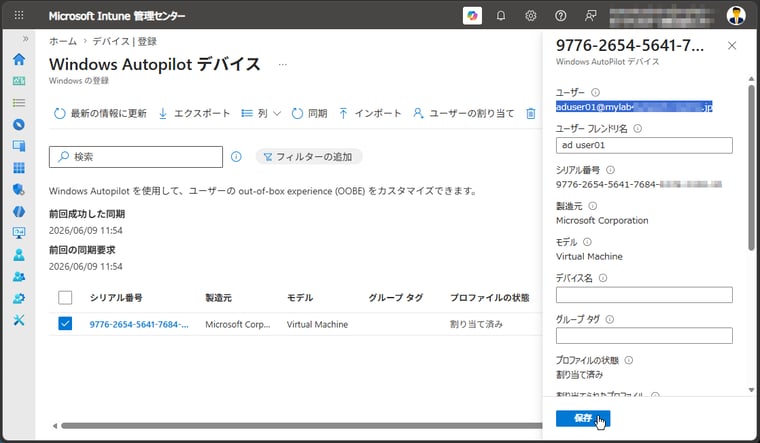Click the ユーザー info icon in panel
760x443 pixels.
pyautogui.click(x=595, y=92)
